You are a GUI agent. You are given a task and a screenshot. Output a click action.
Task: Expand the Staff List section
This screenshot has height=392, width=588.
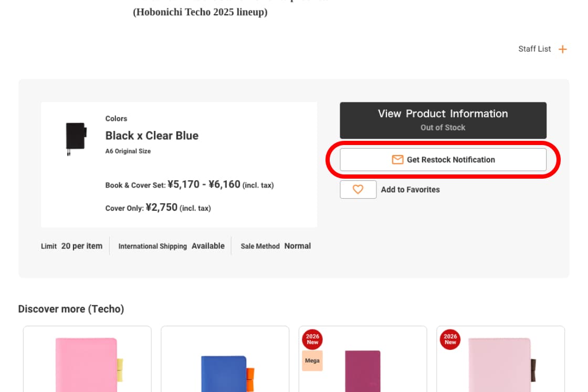tap(534, 49)
